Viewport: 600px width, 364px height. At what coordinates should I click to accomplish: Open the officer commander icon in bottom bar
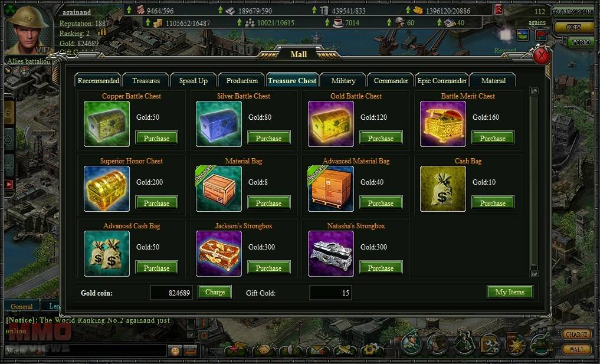coord(411,342)
